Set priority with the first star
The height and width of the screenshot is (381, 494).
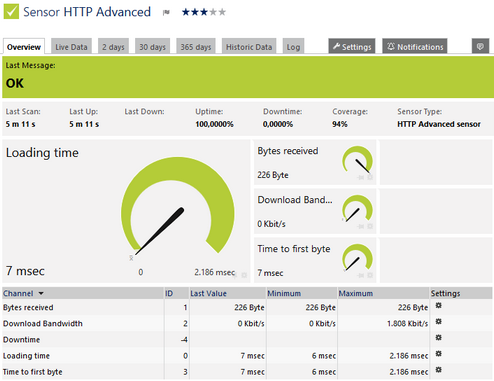click(x=186, y=12)
